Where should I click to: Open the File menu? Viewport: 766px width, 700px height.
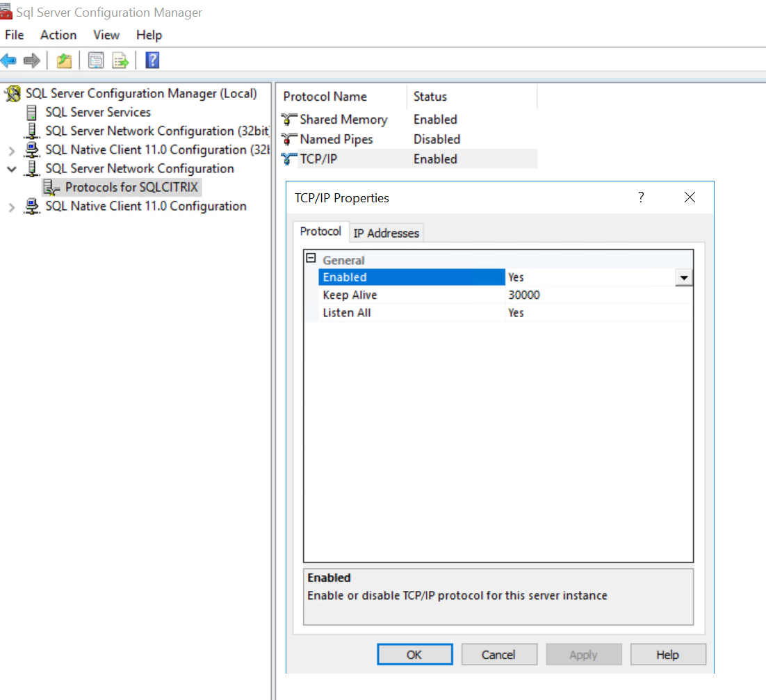pyautogui.click(x=14, y=35)
